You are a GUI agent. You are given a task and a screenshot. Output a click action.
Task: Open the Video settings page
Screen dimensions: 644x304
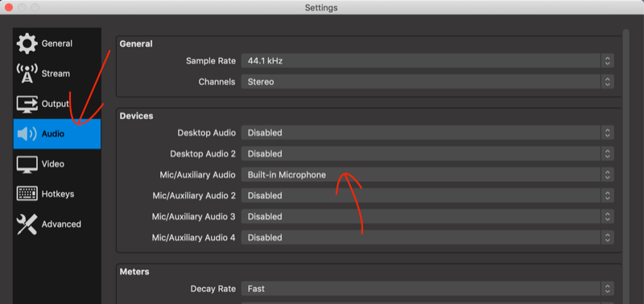[x=56, y=164]
